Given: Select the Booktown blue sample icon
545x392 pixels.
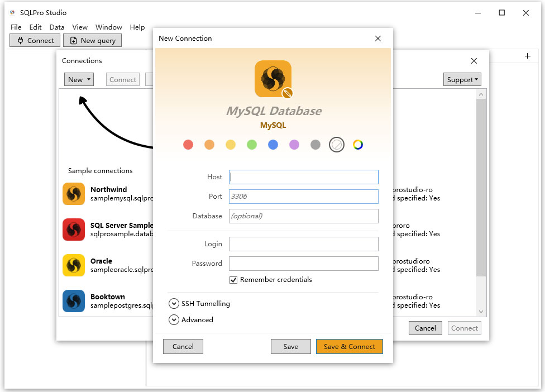Looking at the screenshot, I should 74,301.
